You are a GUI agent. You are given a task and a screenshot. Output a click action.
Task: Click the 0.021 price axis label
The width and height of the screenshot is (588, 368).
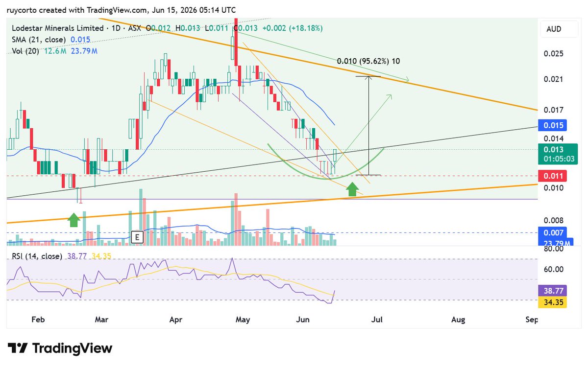pyautogui.click(x=553, y=79)
